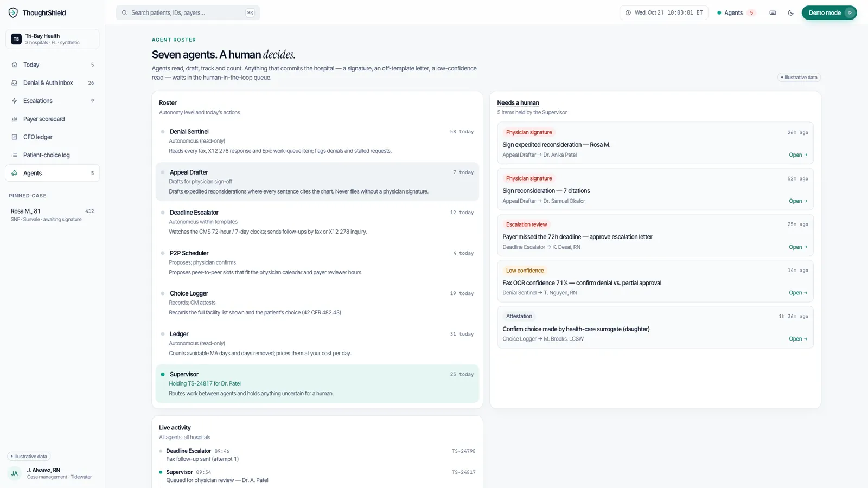
Task: Select the Tri-Bay Health organization switcher
Action: (x=53, y=39)
